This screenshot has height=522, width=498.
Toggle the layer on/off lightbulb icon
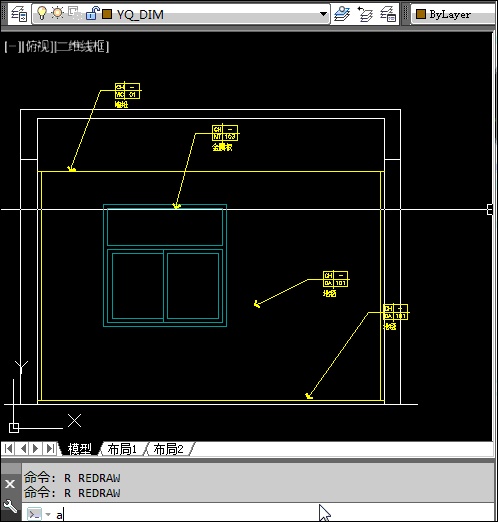[42, 13]
